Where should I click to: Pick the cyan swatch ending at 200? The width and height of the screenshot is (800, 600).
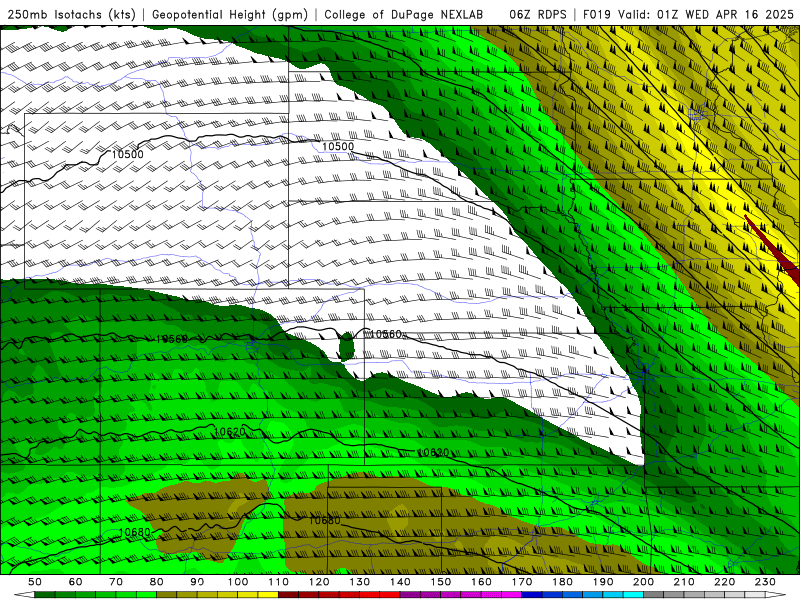634,595
